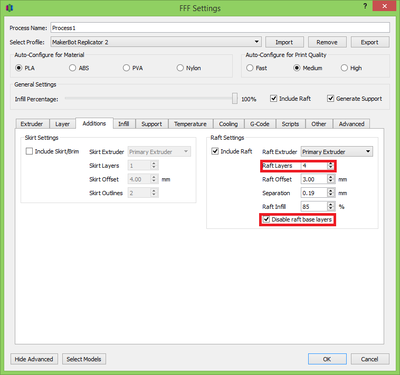This screenshot has width=400, height=375.
Task: Click the 100% infill value text
Action: [x=249, y=99]
